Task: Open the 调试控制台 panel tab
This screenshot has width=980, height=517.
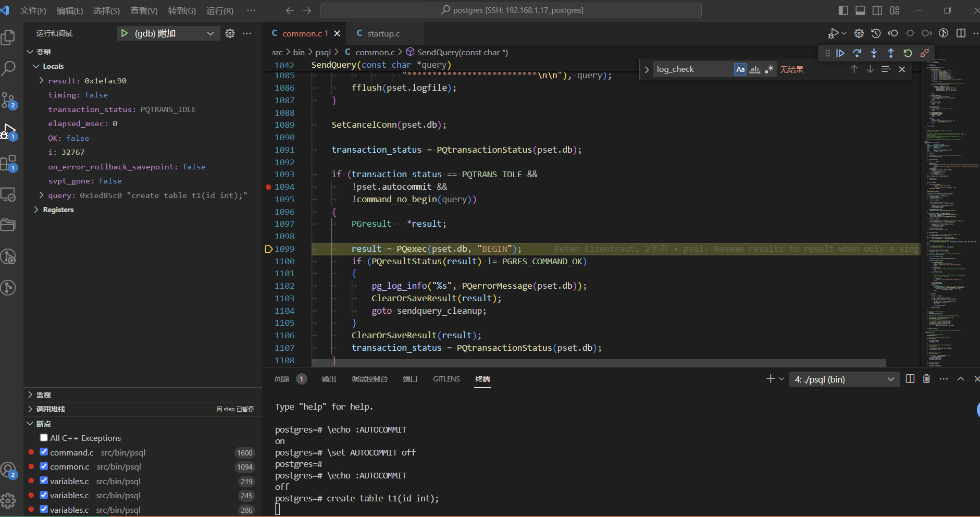Action: tap(369, 379)
